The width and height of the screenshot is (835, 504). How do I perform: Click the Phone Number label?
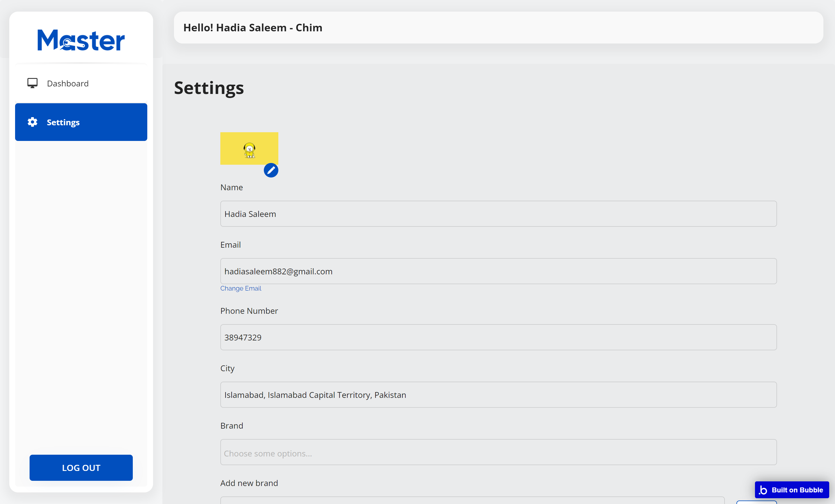point(249,311)
